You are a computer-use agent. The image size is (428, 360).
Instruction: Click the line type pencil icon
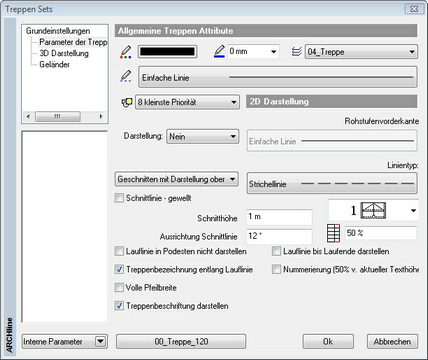[126, 76]
